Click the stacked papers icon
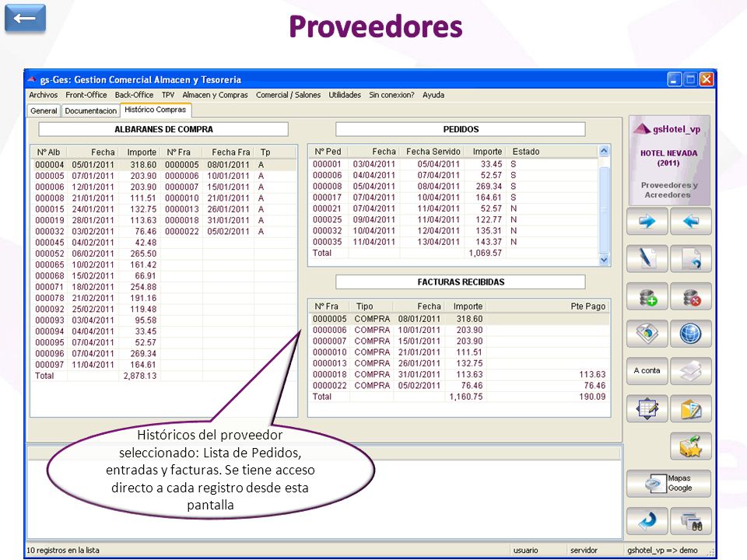The image size is (747, 560). (x=691, y=371)
